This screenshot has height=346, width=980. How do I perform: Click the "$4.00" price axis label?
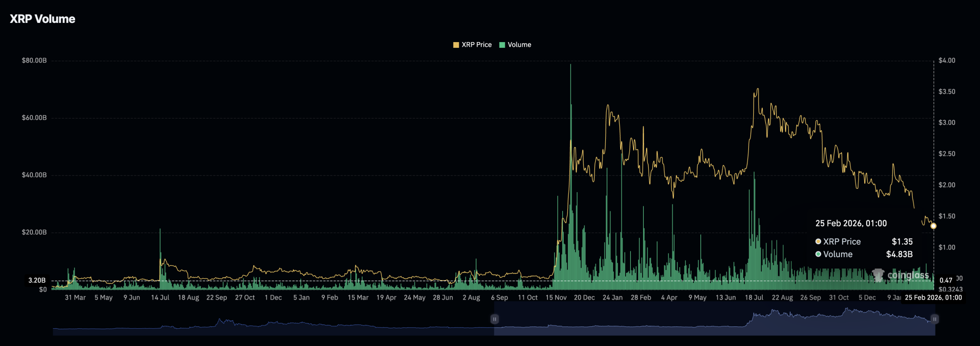point(947,61)
